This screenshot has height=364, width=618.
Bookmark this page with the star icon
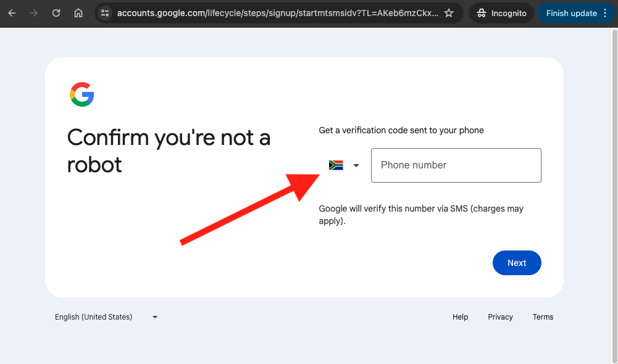click(448, 13)
